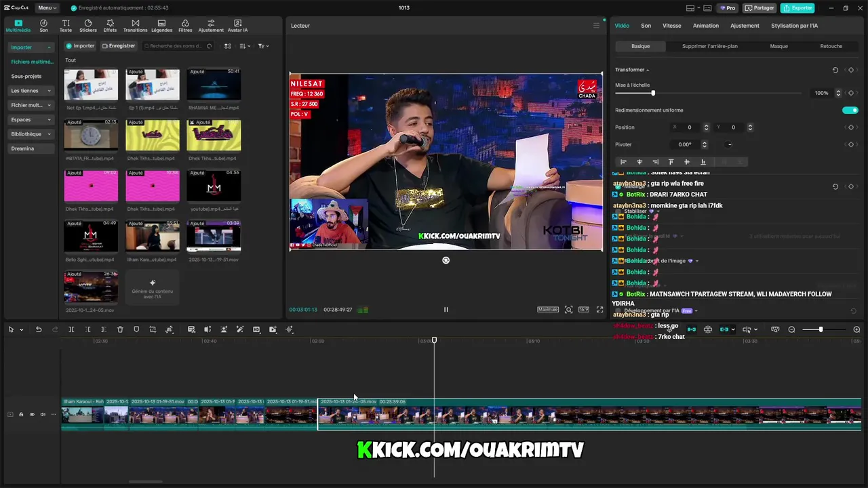Center horizontally in alignment row
Screen dimensions: 868x488
(x=639, y=162)
